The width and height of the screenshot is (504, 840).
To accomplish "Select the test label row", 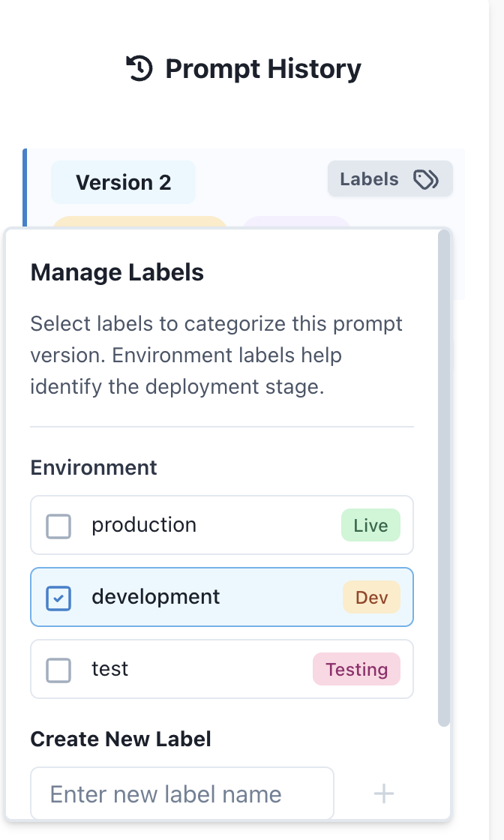I will [x=222, y=669].
